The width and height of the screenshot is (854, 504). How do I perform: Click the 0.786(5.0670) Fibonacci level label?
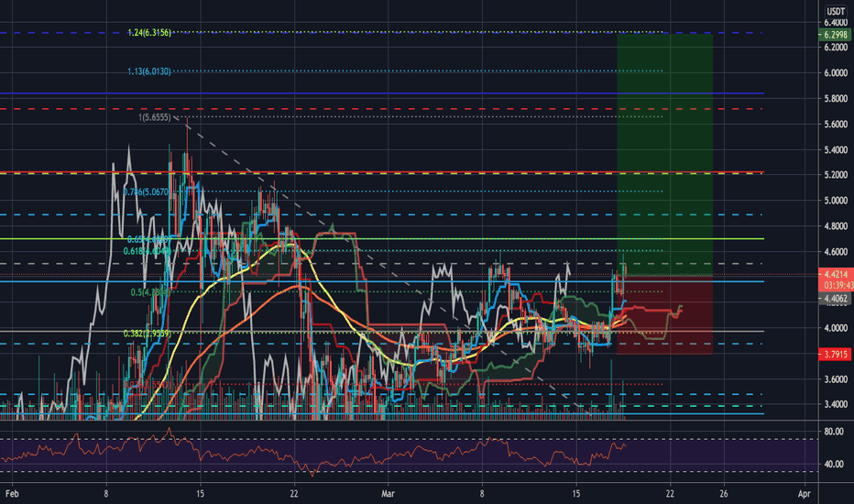pos(146,192)
